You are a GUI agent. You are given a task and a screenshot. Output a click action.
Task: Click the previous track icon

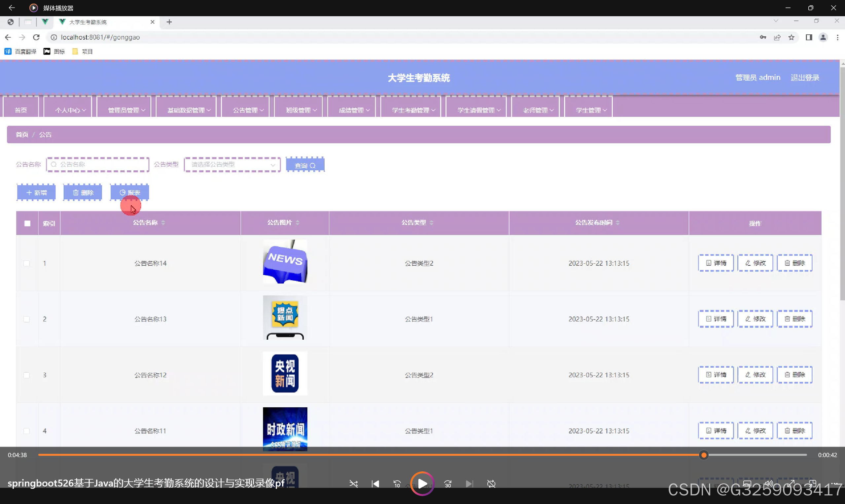(x=375, y=484)
